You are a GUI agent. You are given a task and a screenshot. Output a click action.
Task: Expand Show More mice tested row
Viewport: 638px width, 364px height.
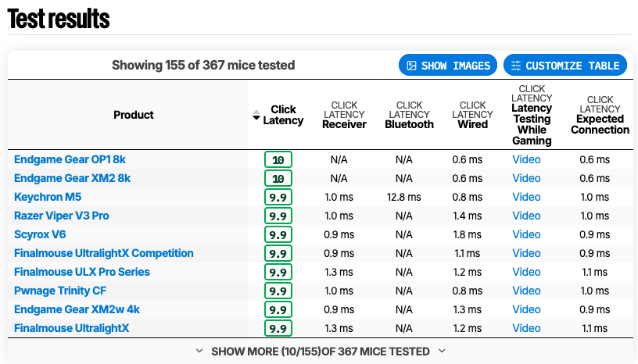click(321, 351)
